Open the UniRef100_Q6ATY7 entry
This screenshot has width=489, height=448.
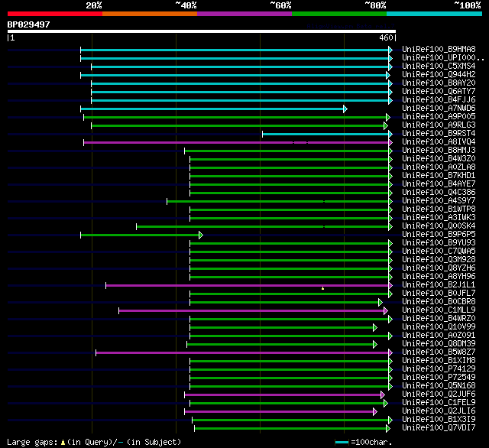coord(439,92)
